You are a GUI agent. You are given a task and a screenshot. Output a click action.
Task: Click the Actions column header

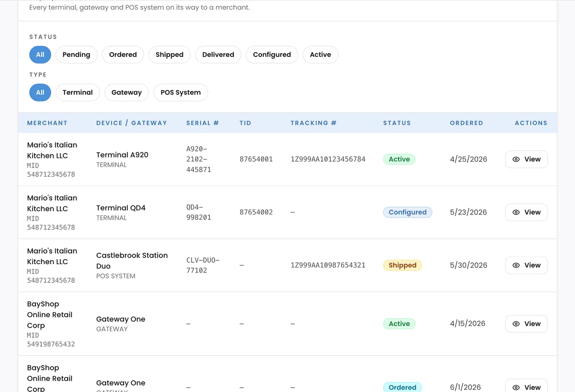point(531,123)
